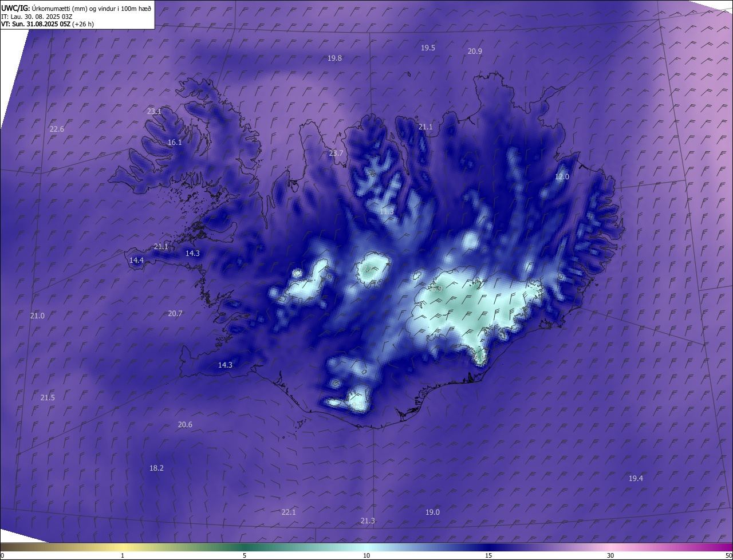Viewport: 733px width, 560px height.
Task: Click the 14.3 value beside 21.1
Action: [192, 254]
